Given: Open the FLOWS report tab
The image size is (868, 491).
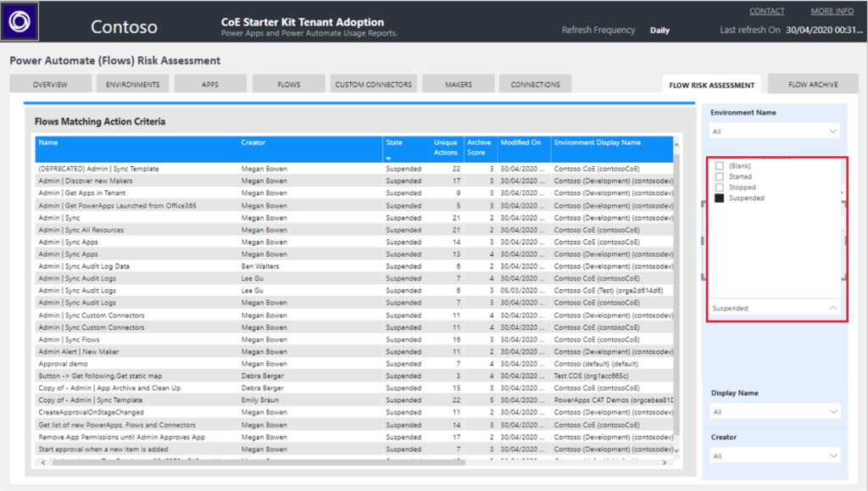Looking at the screenshot, I should coord(287,83).
